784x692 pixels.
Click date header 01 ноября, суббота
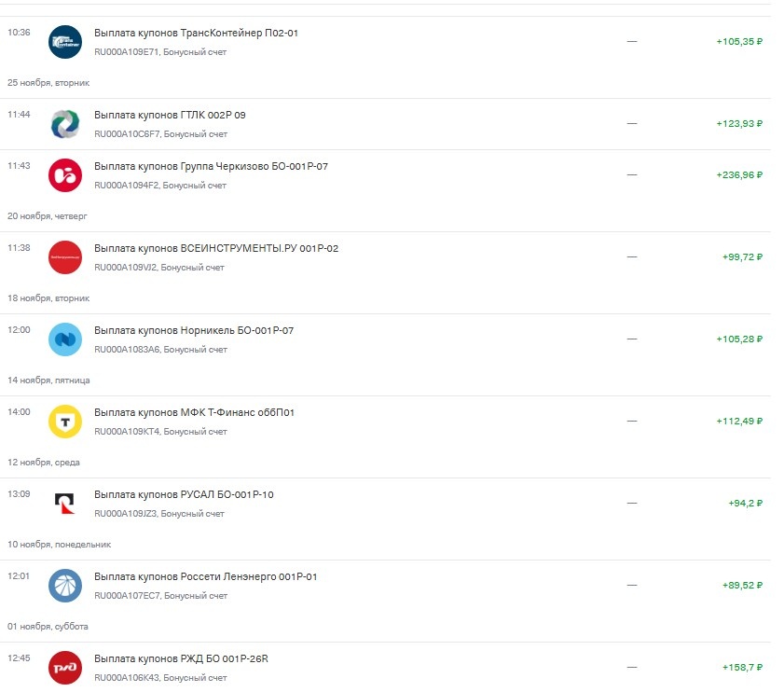pyautogui.click(x=48, y=627)
